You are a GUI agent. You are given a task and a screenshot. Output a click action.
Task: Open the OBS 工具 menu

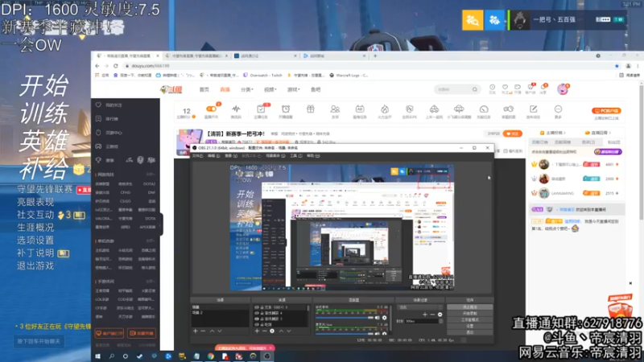click(x=295, y=156)
